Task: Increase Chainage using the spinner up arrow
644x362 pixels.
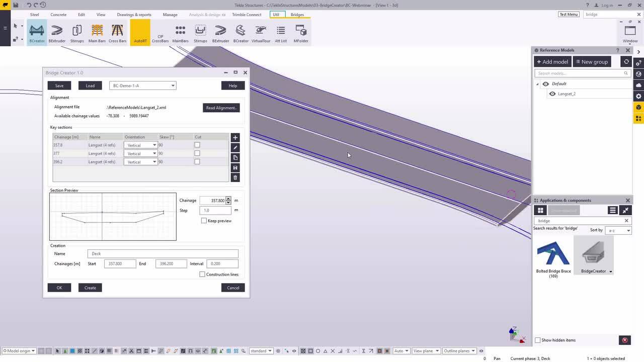Action: pos(228,199)
